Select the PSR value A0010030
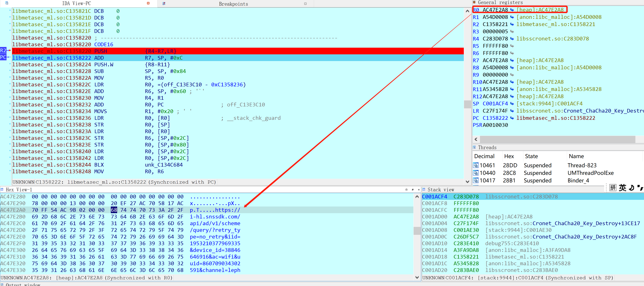The image size is (644, 286). [495, 125]
